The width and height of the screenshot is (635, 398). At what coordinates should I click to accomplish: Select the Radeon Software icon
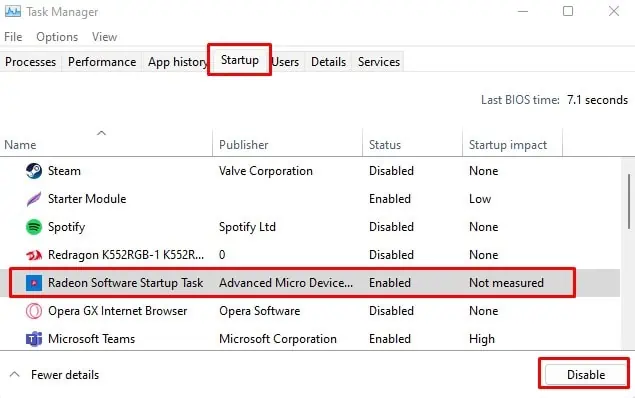tap(34, 283)
